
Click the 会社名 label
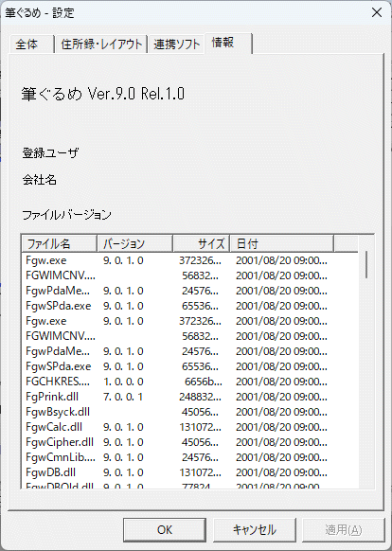tap(40, 180)
